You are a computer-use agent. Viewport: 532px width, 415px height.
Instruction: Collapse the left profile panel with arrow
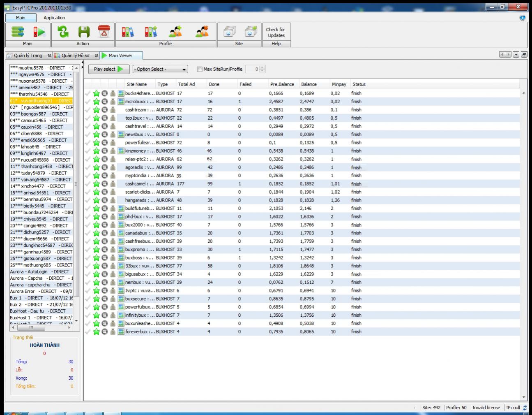pos(82,62)
